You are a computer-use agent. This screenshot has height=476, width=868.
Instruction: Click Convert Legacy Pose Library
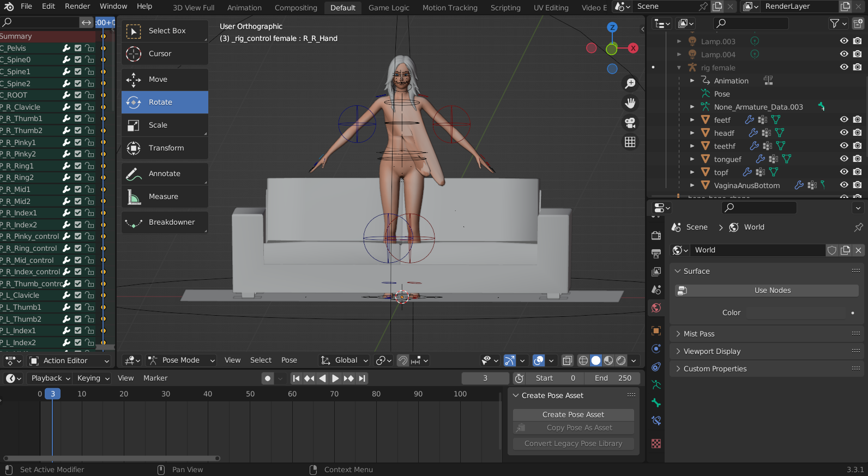click(573, 444)
